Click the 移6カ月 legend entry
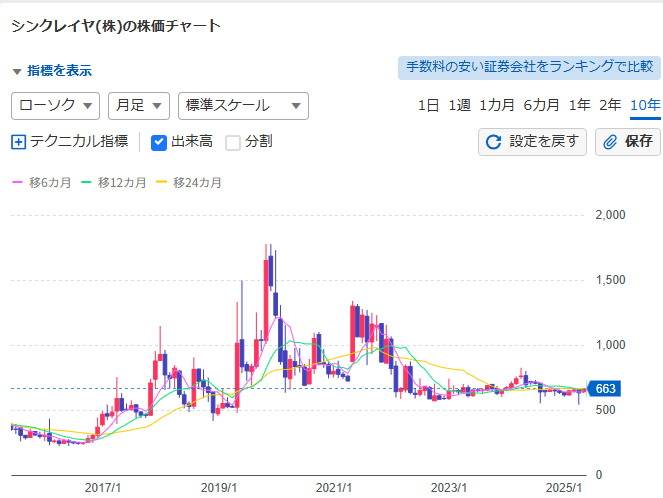663x498 pixels. [42, 183]
